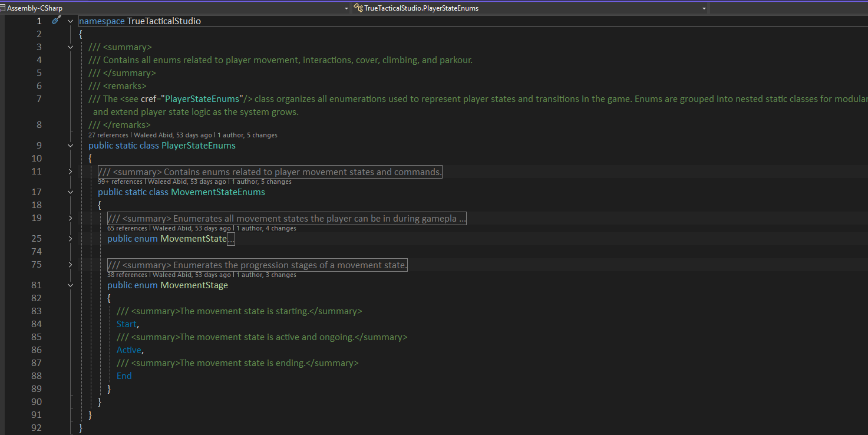Open the TrueTacticalStudio.PlayerStateEnums type dropdown
868x435 pixels.
pyautogui.click(x=704, y=8)
